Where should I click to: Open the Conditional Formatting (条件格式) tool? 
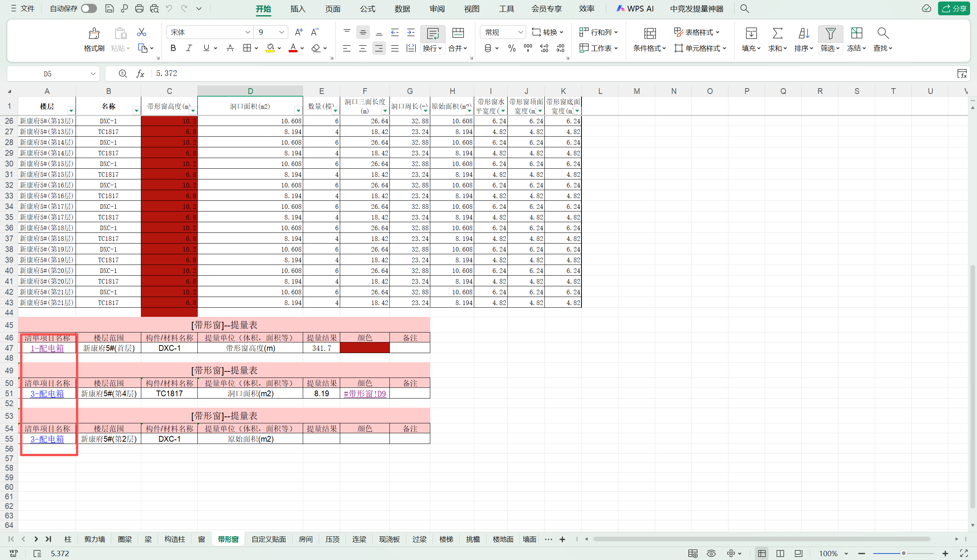(649, 34)
